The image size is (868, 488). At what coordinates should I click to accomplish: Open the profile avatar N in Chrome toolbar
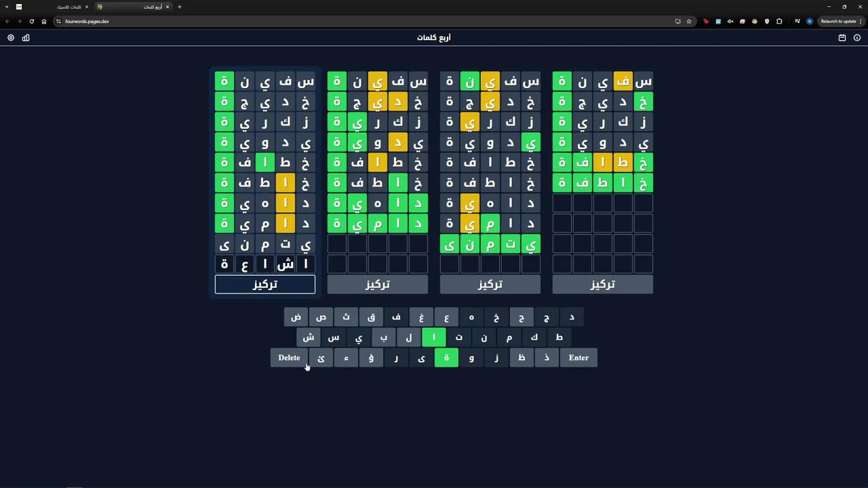click(809, 21)
